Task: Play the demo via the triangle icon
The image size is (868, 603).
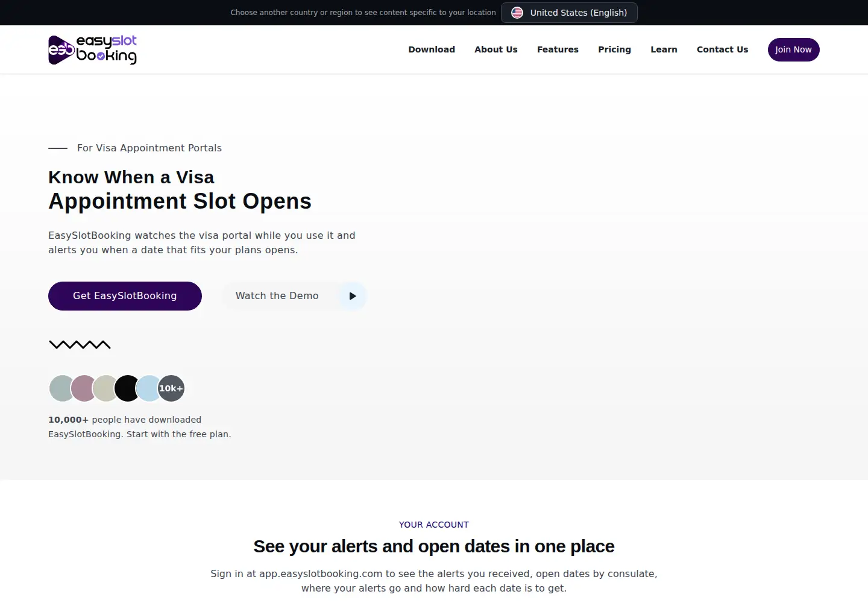Action: pos(353,296)
